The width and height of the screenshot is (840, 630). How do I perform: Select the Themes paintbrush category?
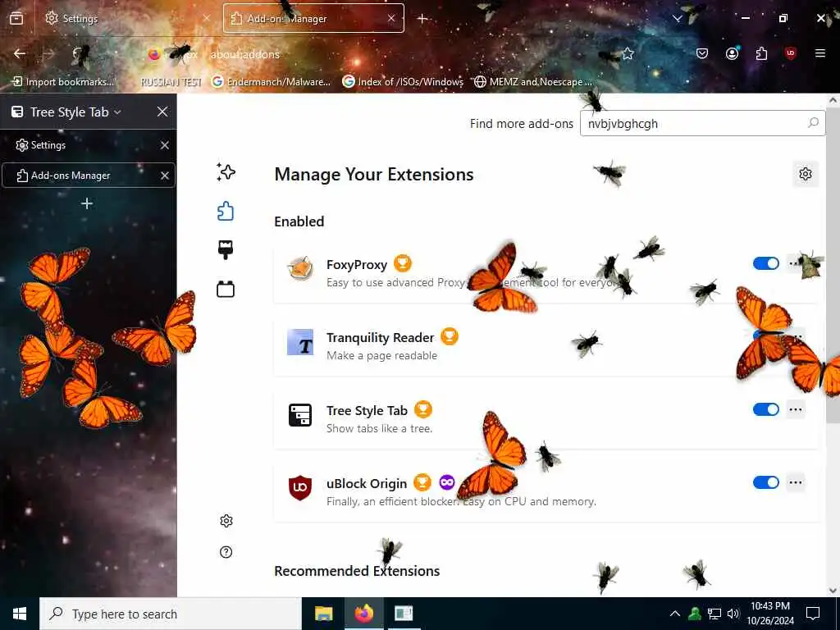point(226,250)
